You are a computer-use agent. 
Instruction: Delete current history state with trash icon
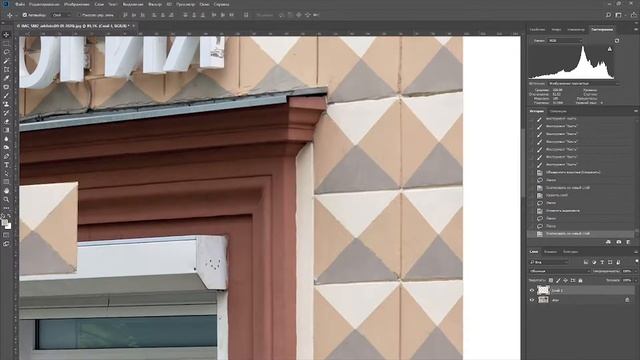tap(628, 242)
